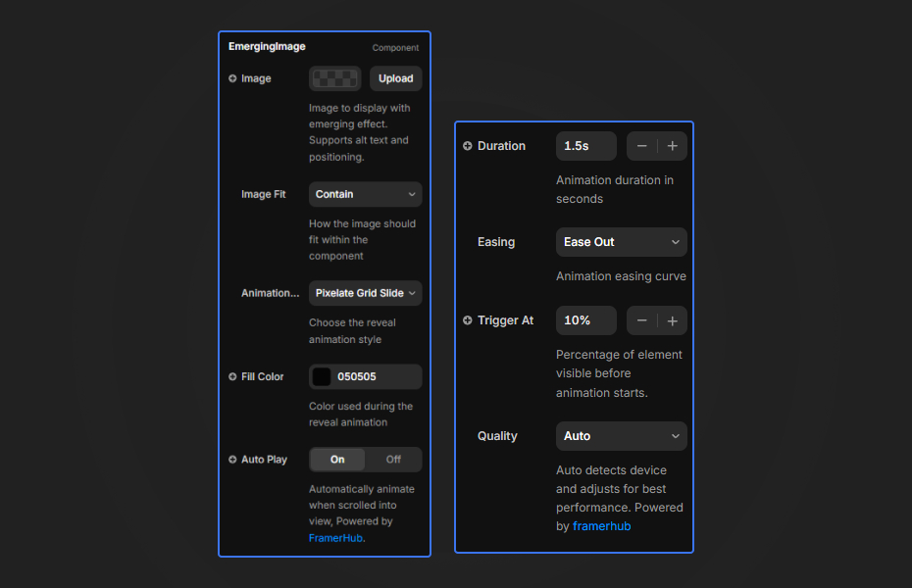Open the Quality dropdown set to Auto
912x588 pixels.
click(x=621, y=436)
